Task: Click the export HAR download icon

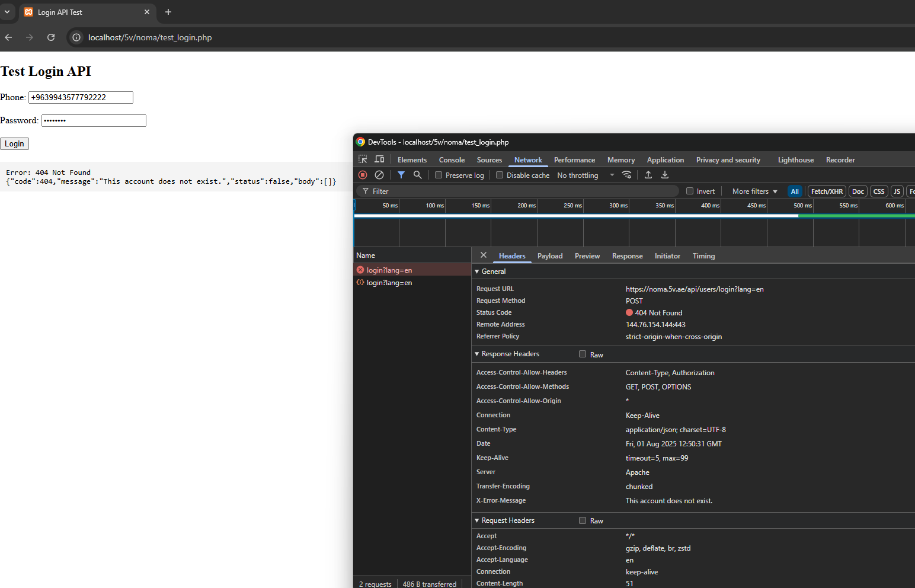Action: click(x=665, y=175)
